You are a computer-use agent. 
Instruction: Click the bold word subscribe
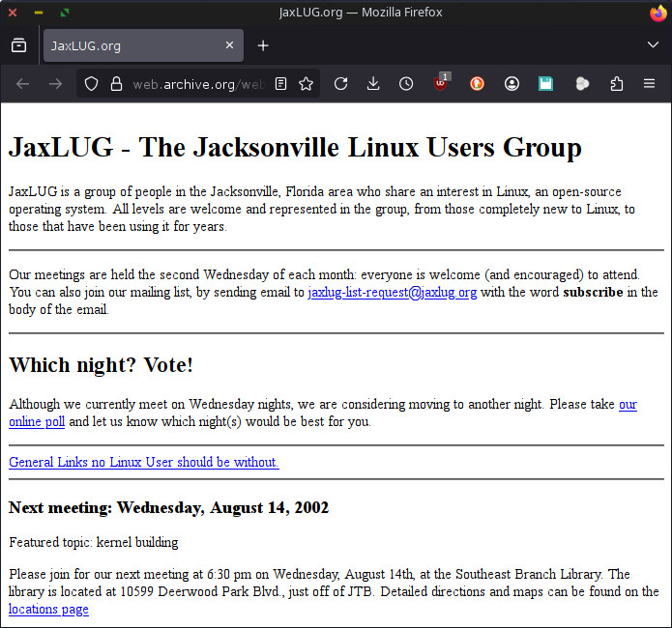pos(593,292)
